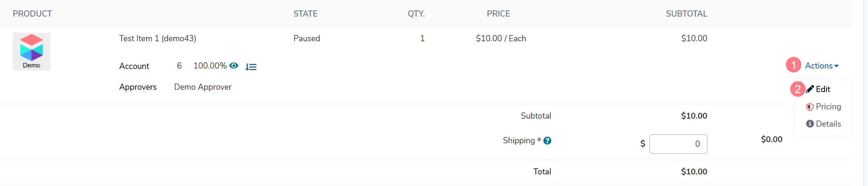Click the red step 2 marker badge
868x186 pixels.
pos(798,89)
